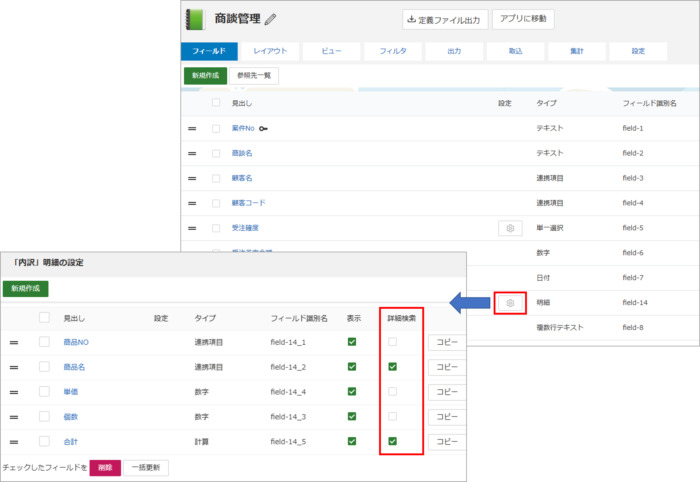Viewport: 700px width, 482px height.
Task: Click drag handle of 商談名 row
Action: point(192,154)
